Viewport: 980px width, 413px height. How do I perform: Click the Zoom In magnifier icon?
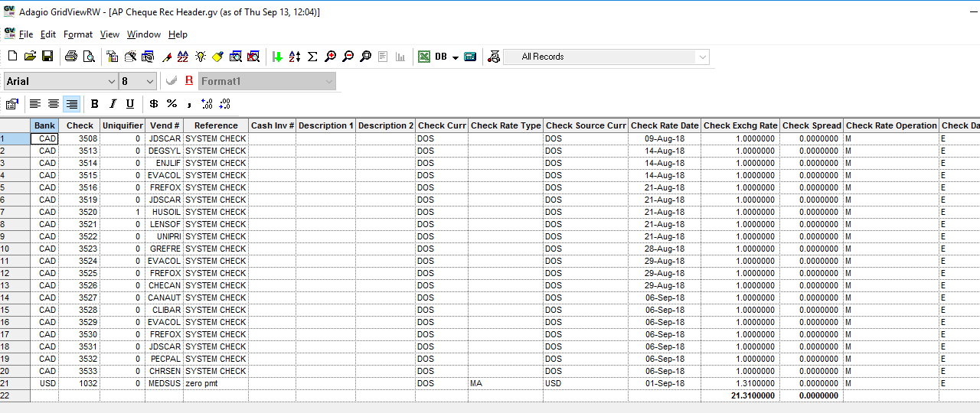click(x=331, y=57)
